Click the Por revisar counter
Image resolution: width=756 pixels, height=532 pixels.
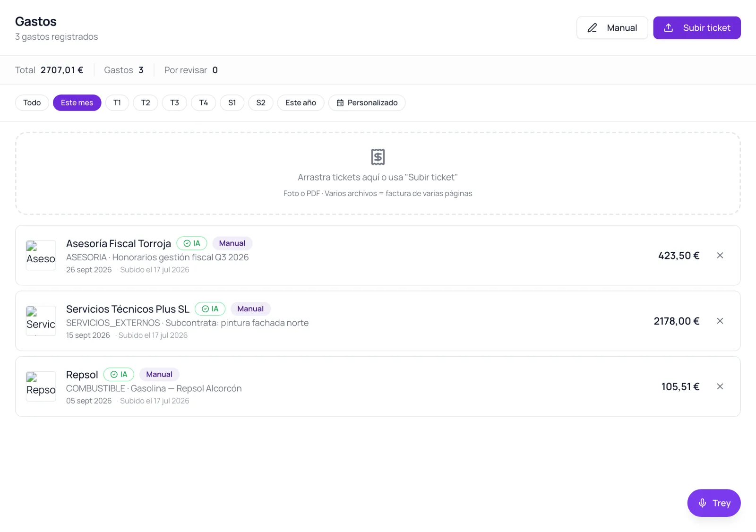191,70
